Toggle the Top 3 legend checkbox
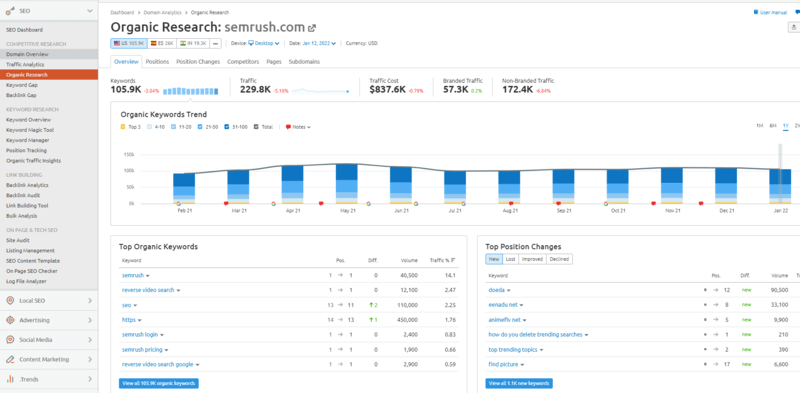 pyautogui.click(x=122, y=127)
